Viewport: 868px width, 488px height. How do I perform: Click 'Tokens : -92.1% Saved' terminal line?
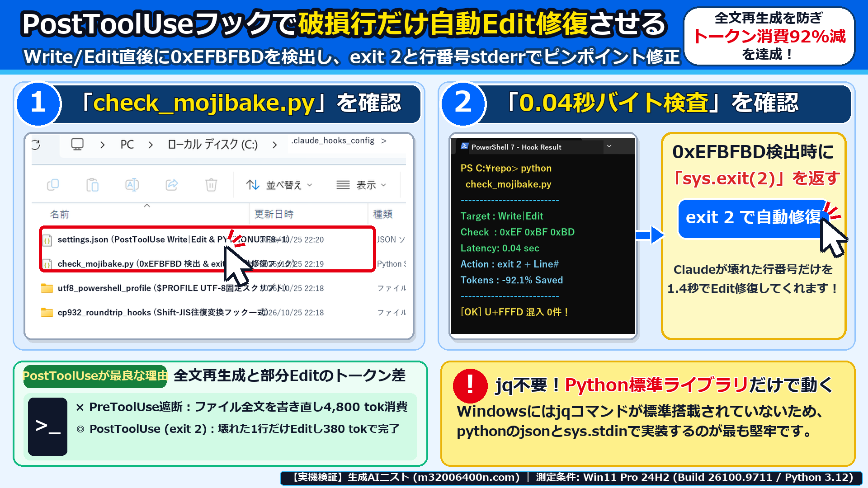pyautogui.click(x=511, y=280)
